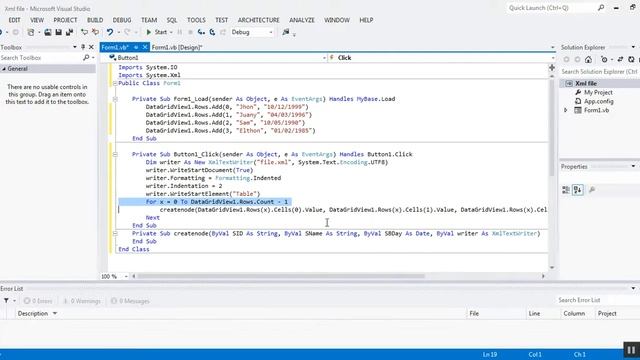Click the Solution Explorer Home icon
Screen dimensions: 640x360
pyautogui.click(x=588, y=60)
